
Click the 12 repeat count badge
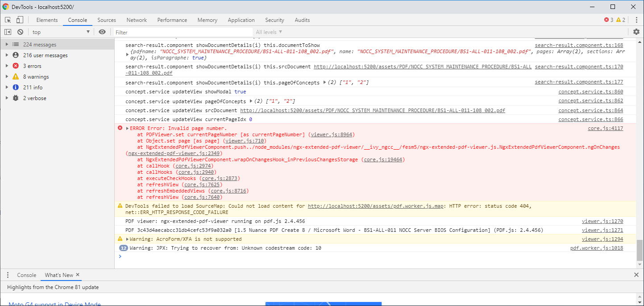click(123, 248)
